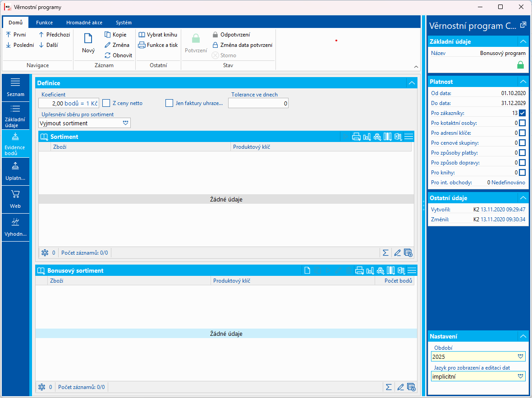Collapse the Ostatní údaje panel
This screenshot has width=532, height=398.
coord(523,198)
